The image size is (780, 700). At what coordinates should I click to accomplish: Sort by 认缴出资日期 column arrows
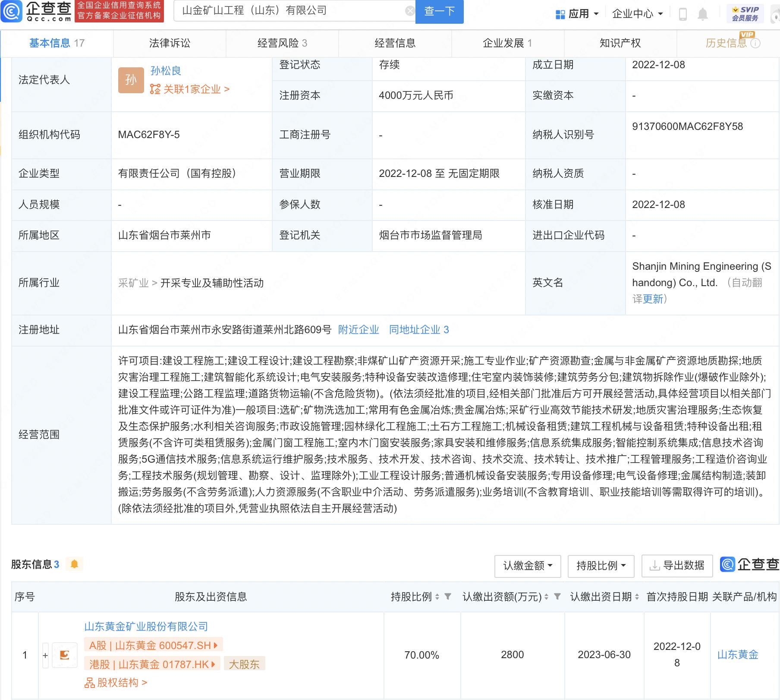pos(637,597)
